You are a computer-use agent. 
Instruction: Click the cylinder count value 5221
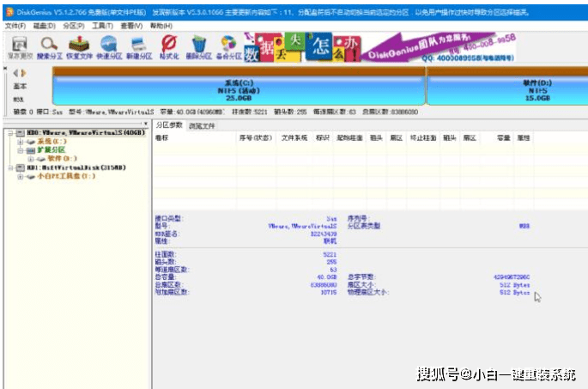[x=330, y=254]
